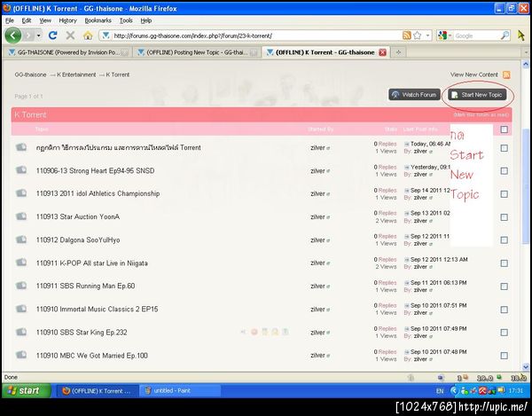Open the Home page icon

pos(88,35)
